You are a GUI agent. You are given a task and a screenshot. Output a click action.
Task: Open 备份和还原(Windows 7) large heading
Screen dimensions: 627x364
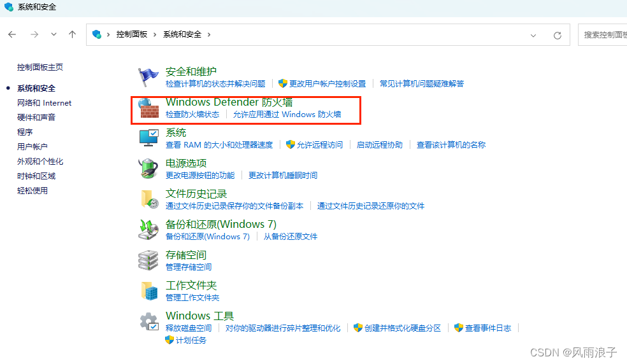[x=221, y=224]
